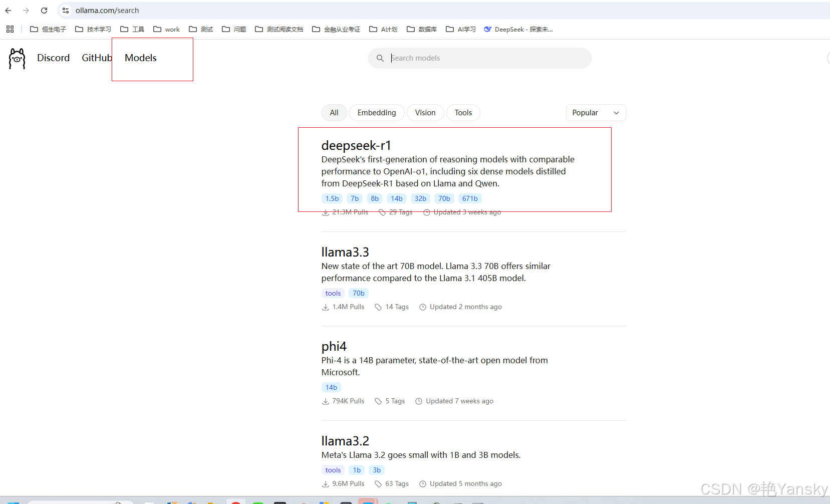Open the 工具 bookmark folder
The width and height of the screenshot is (830, 504).
[132, 29]
